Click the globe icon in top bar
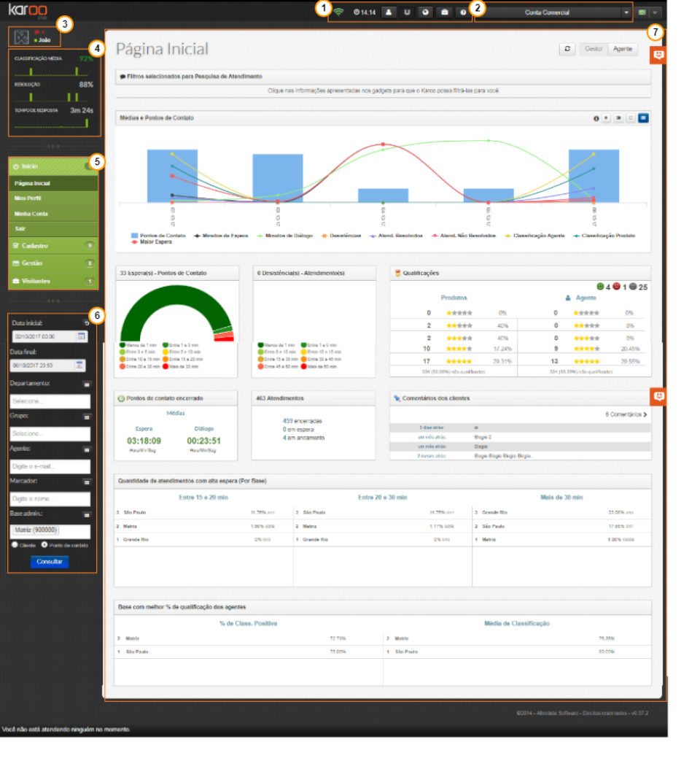 [426, 12]
